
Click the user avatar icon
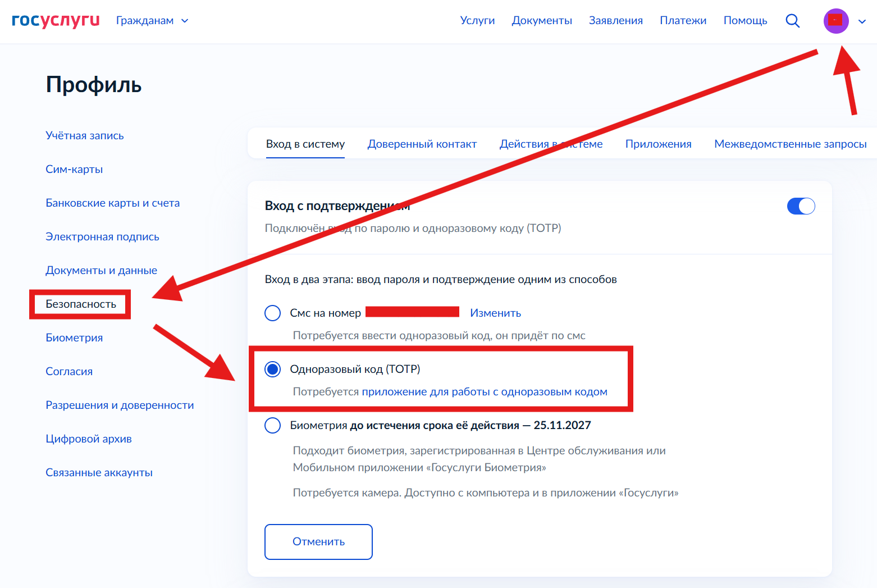[835, 21]
